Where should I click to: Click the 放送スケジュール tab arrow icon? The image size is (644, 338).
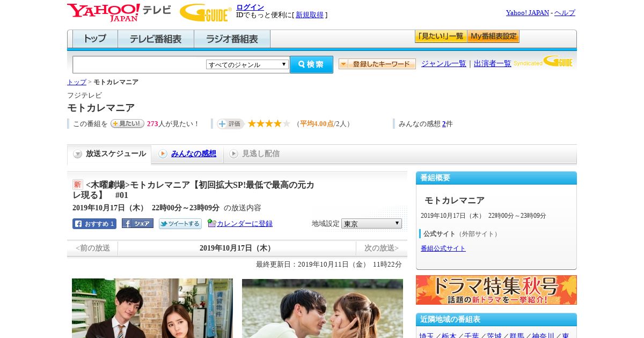point(78,154)
